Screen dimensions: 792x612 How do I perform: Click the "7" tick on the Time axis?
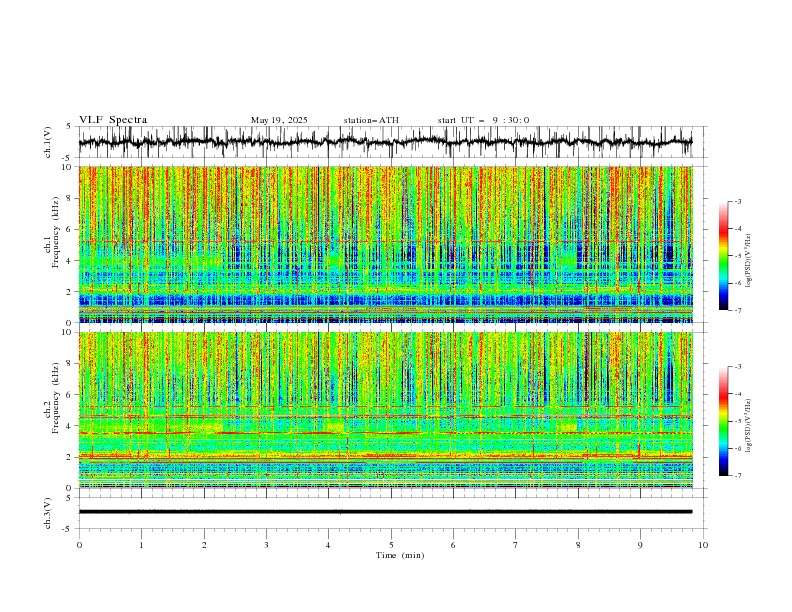(x=516, y=545)
